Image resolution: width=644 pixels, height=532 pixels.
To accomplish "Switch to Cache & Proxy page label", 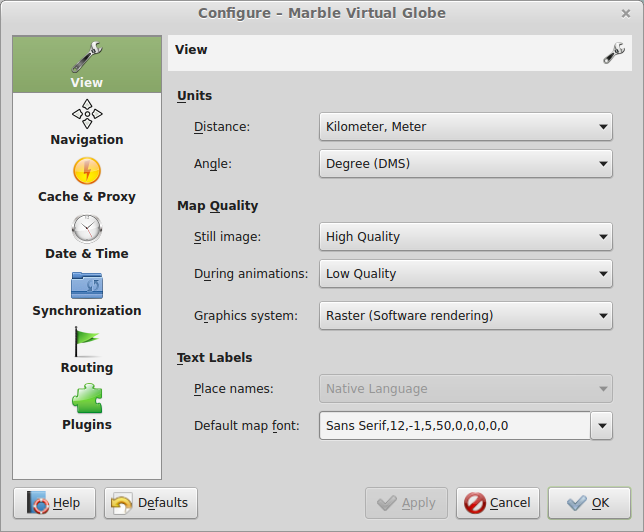I will [x=87, y=197].
